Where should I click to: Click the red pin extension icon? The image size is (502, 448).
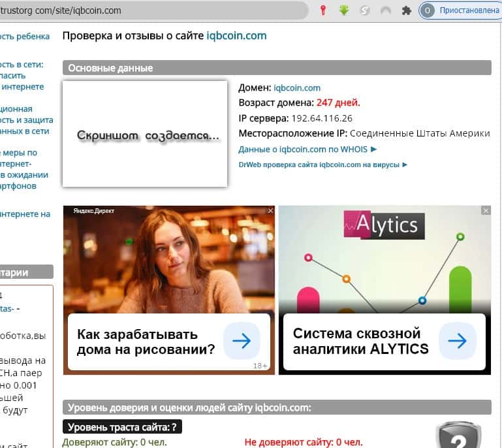click(x=322, y=10)
